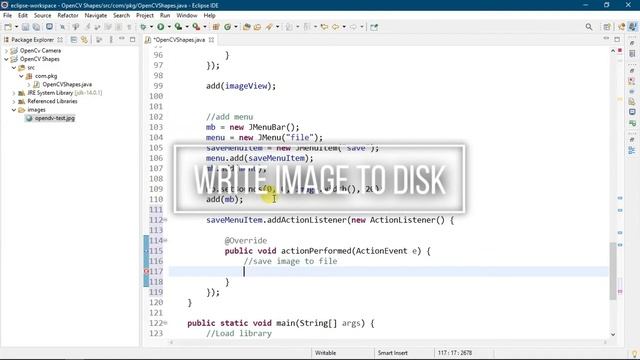640x360 pixels.
Task: Click the Open Perspective icon
Action: point(607,27)
